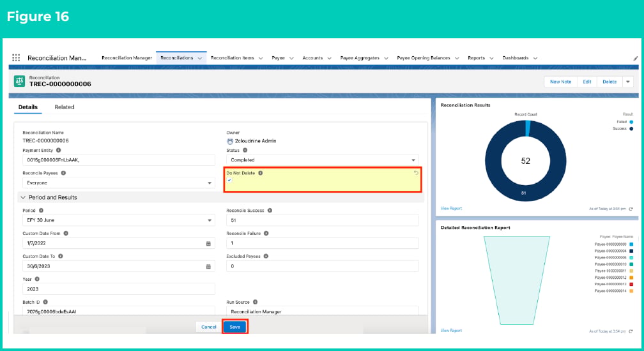Open calendar picker for Custom Date From
Screen dimensions: 644x351
pos(208,244)
